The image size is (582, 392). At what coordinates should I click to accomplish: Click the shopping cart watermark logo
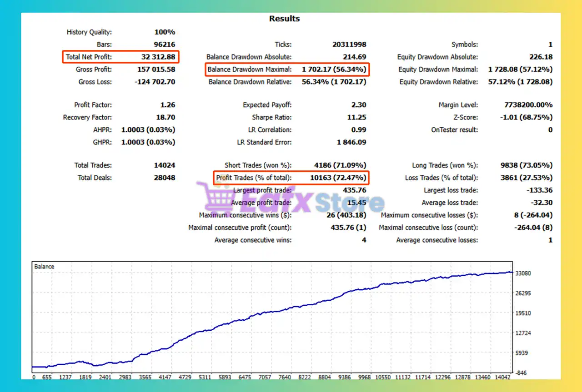pyautogui.click(x=215, y=197)
